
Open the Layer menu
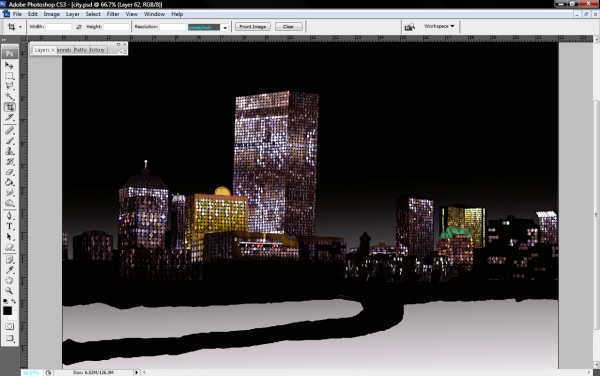(72, 14)
